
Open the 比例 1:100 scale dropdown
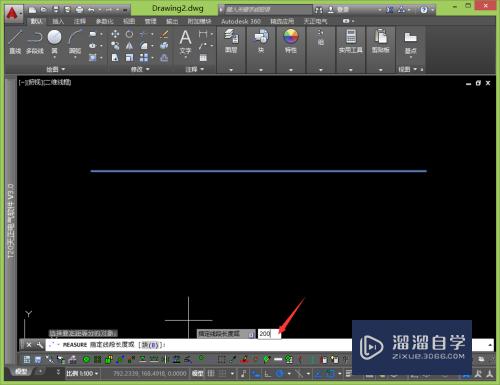tap(82, 373)
